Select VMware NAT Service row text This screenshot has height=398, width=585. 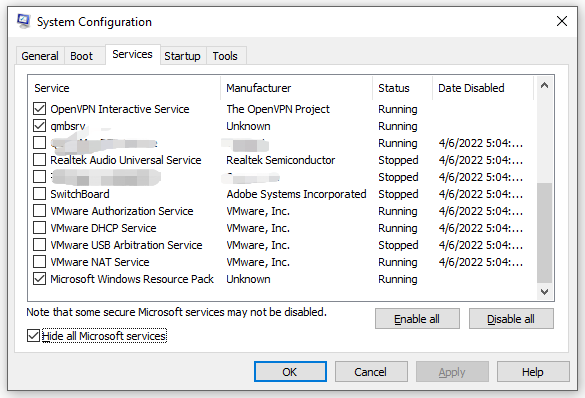(x=100, y=262)
